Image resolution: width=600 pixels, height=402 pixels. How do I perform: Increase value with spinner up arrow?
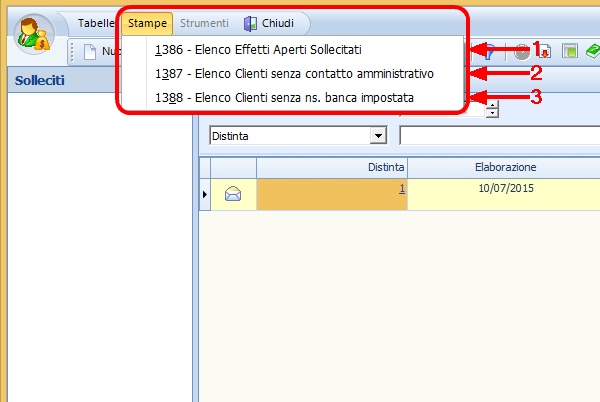(491, 106)
